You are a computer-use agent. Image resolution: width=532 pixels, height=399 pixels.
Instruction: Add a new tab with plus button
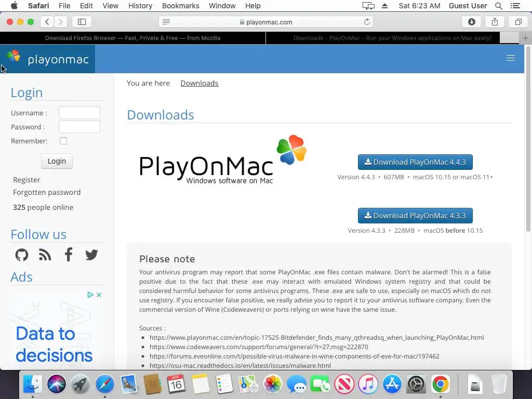[525, 38]
